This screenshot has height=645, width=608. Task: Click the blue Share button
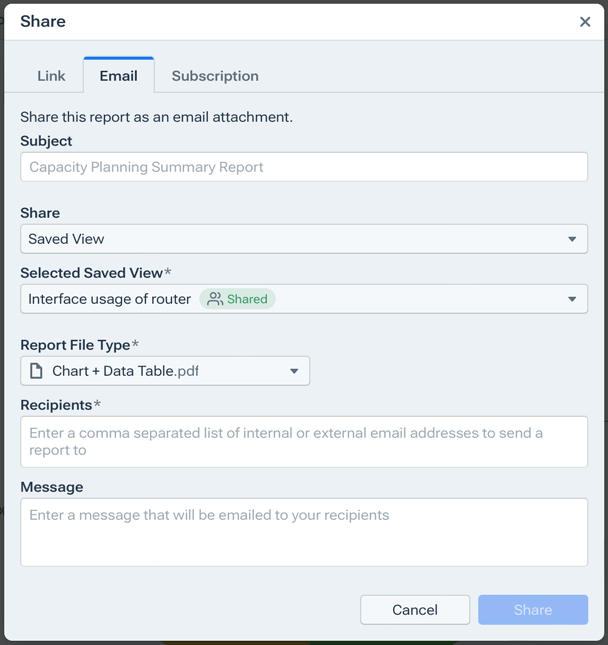pos(532,610)
